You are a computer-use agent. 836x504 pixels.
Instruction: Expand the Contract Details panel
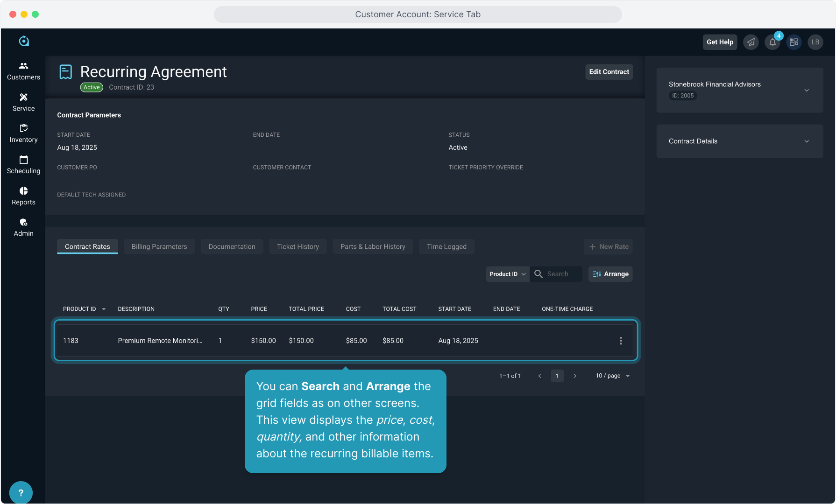(807, 141)
